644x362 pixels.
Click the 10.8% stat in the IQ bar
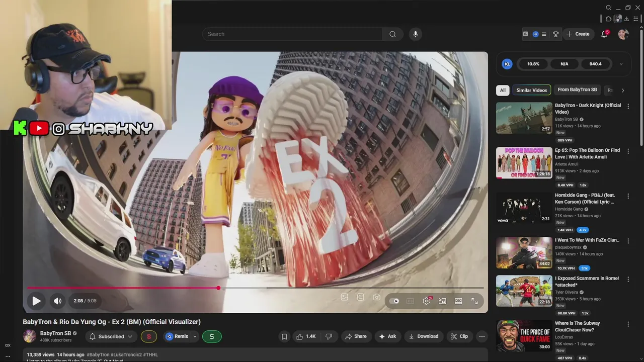click(533, 64)
